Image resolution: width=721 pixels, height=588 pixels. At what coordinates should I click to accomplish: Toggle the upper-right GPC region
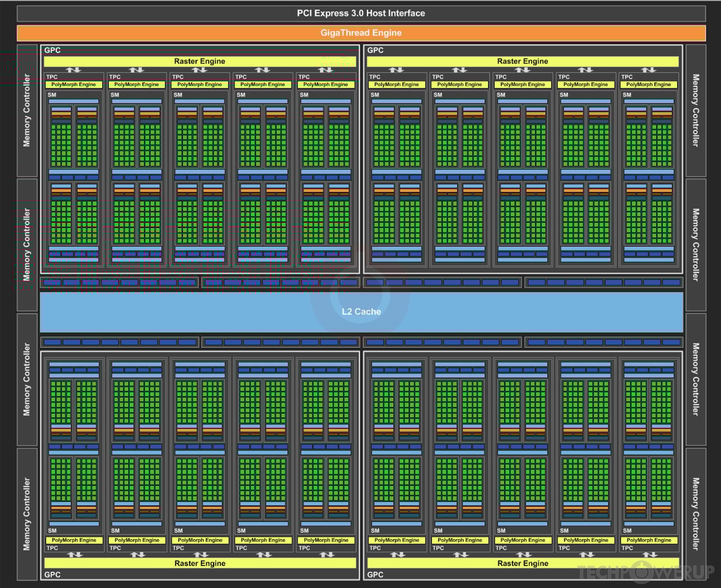(x=374, y=50)
